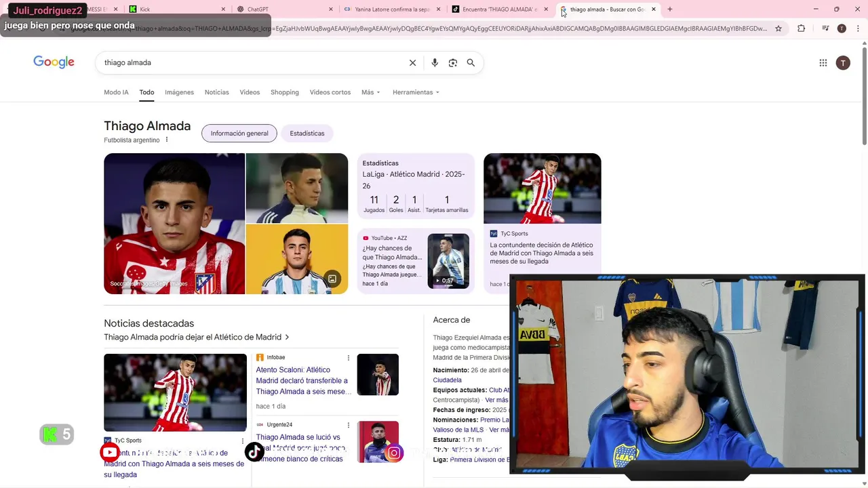The height and width of the screenshot is (488, 868).
Task: Open the Almada photo in yellow background
Action: point(297,260)
